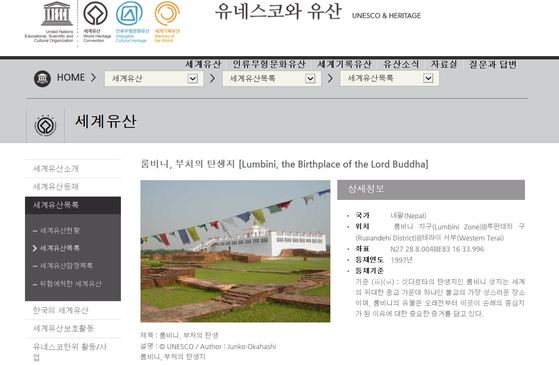559x365 pixels.
Task: Go to HOME breadcrumb link
Action: 71,77
